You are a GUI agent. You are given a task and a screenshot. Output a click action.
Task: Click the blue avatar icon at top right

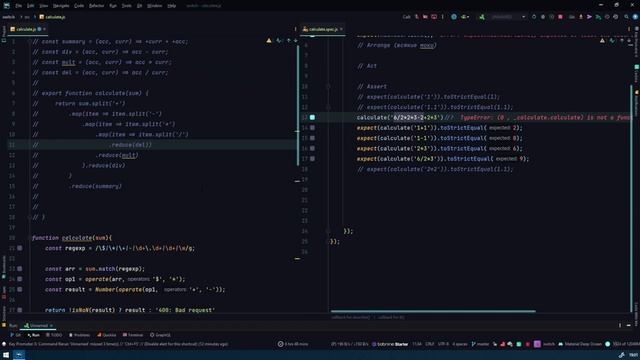click(x=635, y=17)
